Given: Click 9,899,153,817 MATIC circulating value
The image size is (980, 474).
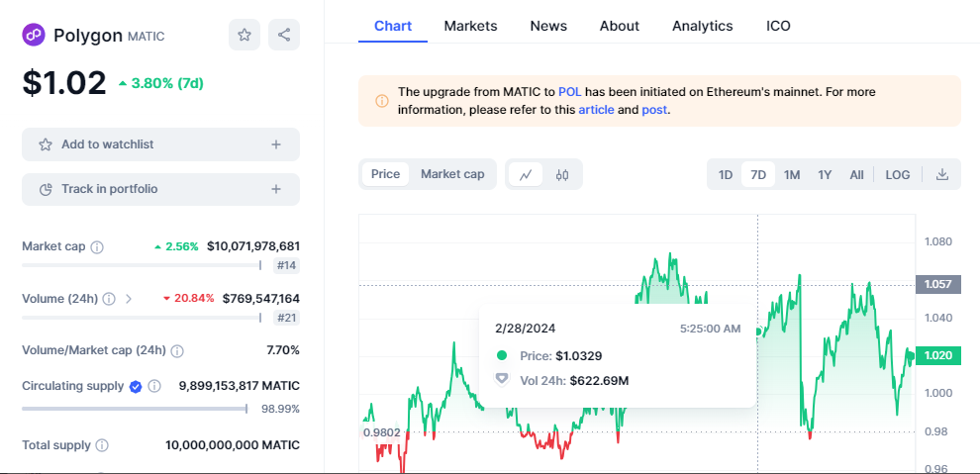Looking at the screenshot, I should coord(240,386).
